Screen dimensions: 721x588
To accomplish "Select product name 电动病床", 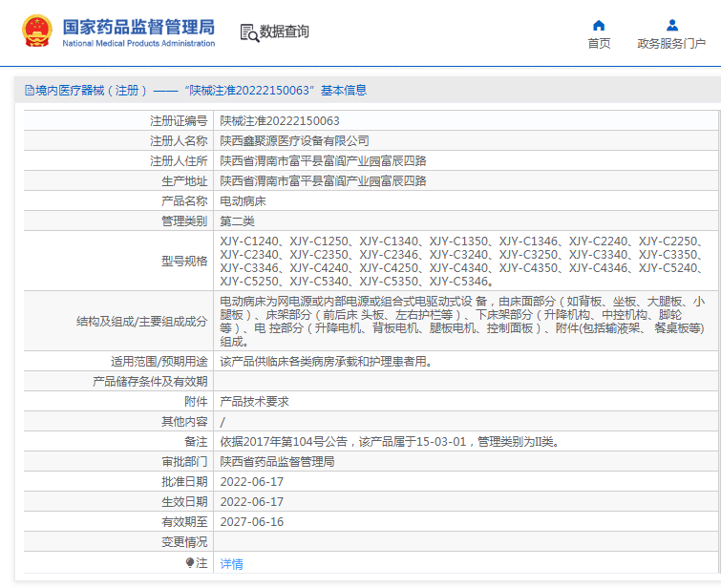I will click(x=243, y=200).
